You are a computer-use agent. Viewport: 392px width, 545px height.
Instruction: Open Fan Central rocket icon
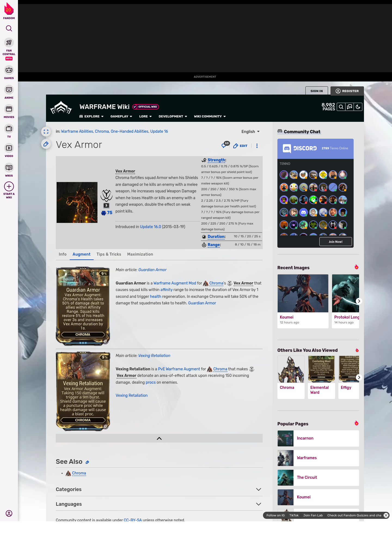[x=9, y=43]
